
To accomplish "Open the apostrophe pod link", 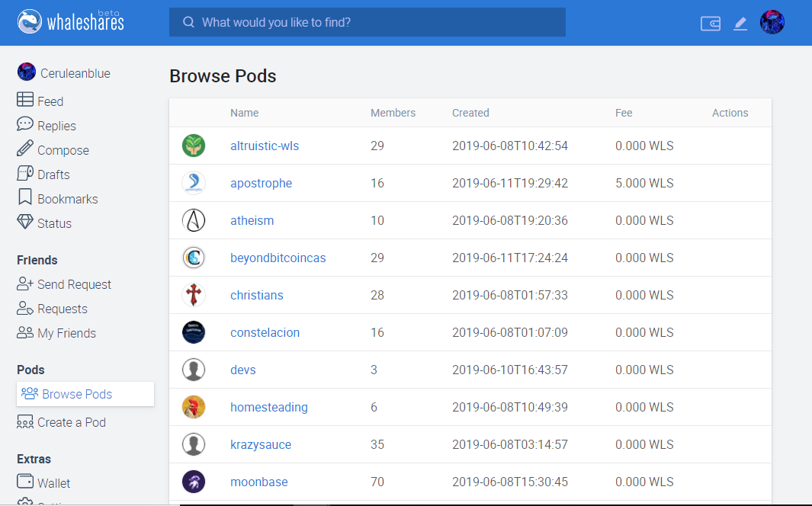I will [x=261, y=183].
